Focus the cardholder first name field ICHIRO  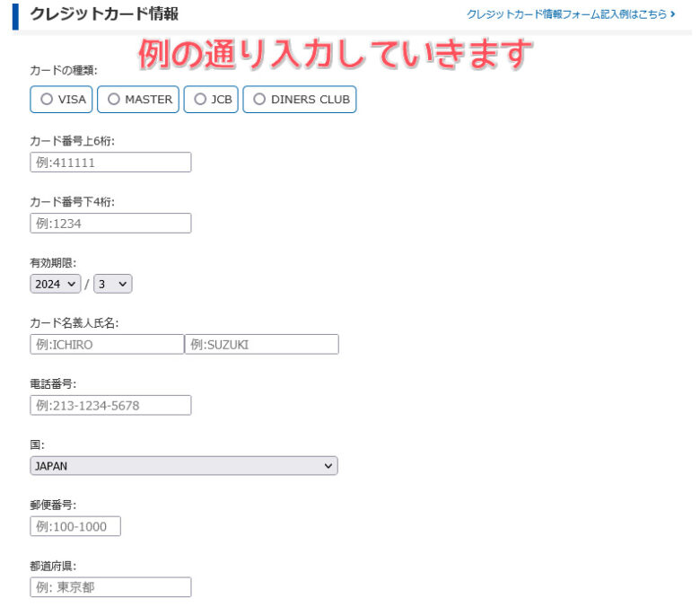107,345
